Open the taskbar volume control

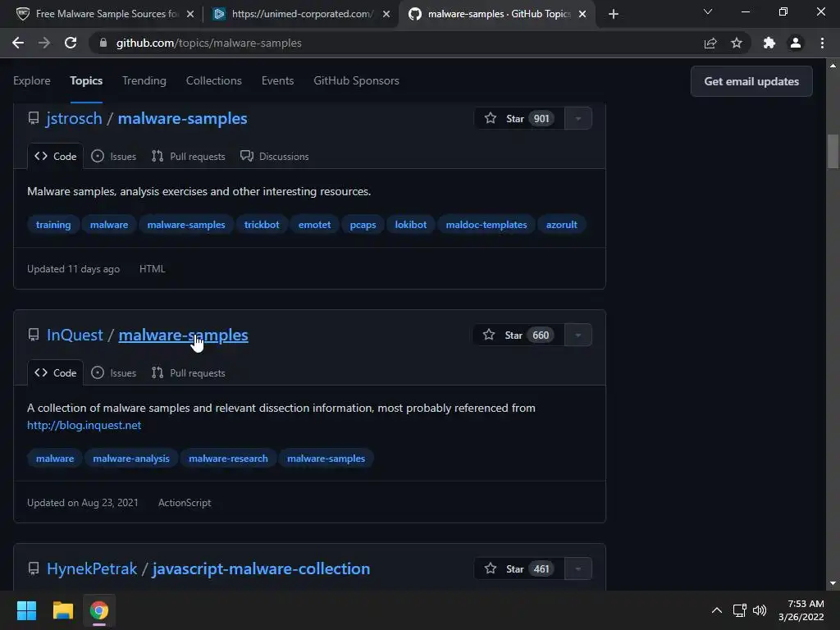point(760,610)
